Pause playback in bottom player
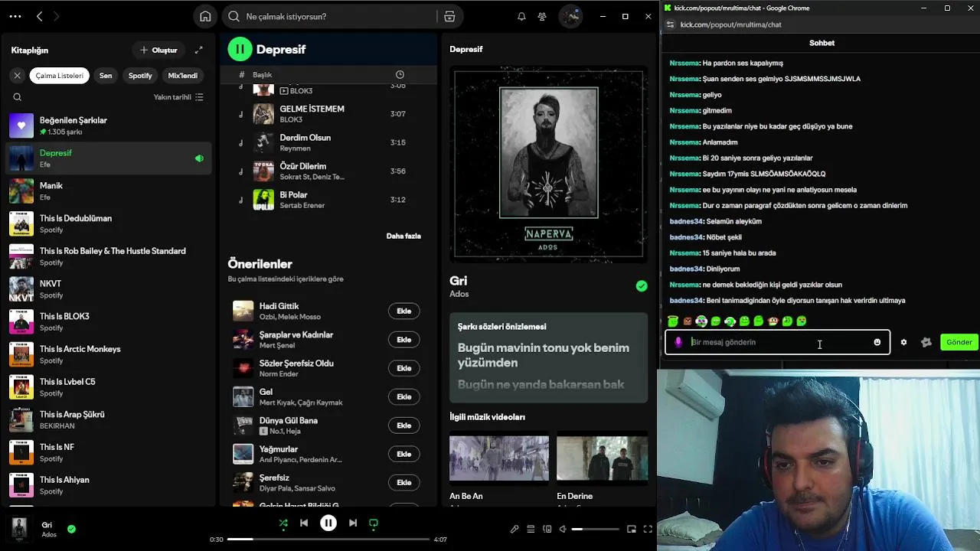The height and width of the screenshot is (551, 980). [328, 523]
